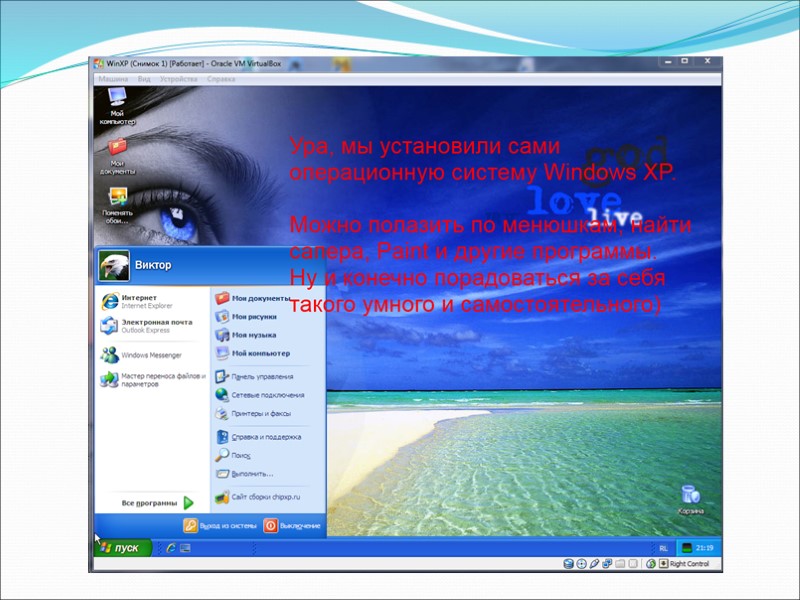Expand Все программы with green arrow
The width and height of the screenshot is (800, 600).
158,503
